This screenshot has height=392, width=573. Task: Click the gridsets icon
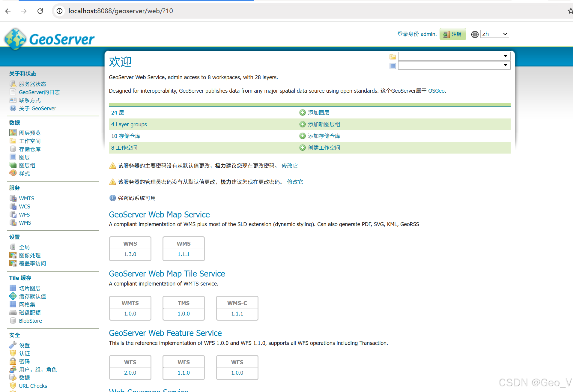tap(13, 304)
